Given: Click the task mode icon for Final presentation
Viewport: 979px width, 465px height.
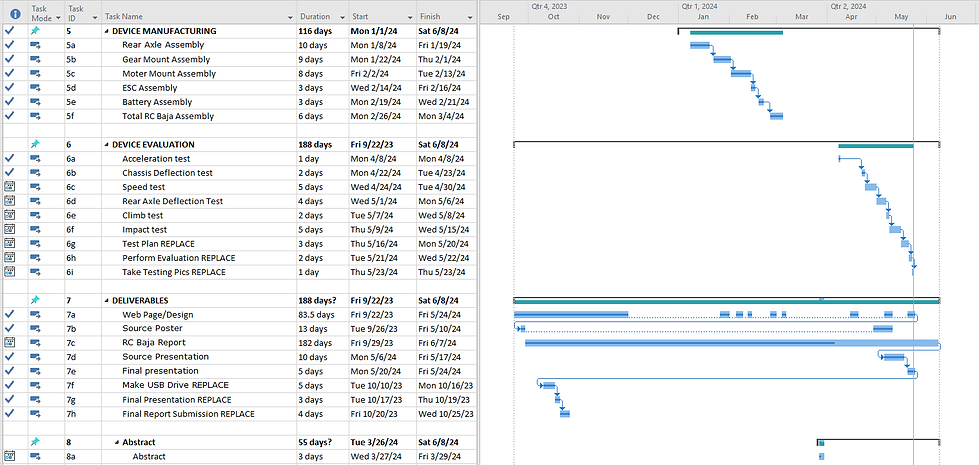Looking at the screenshot, I should (36, 371).
